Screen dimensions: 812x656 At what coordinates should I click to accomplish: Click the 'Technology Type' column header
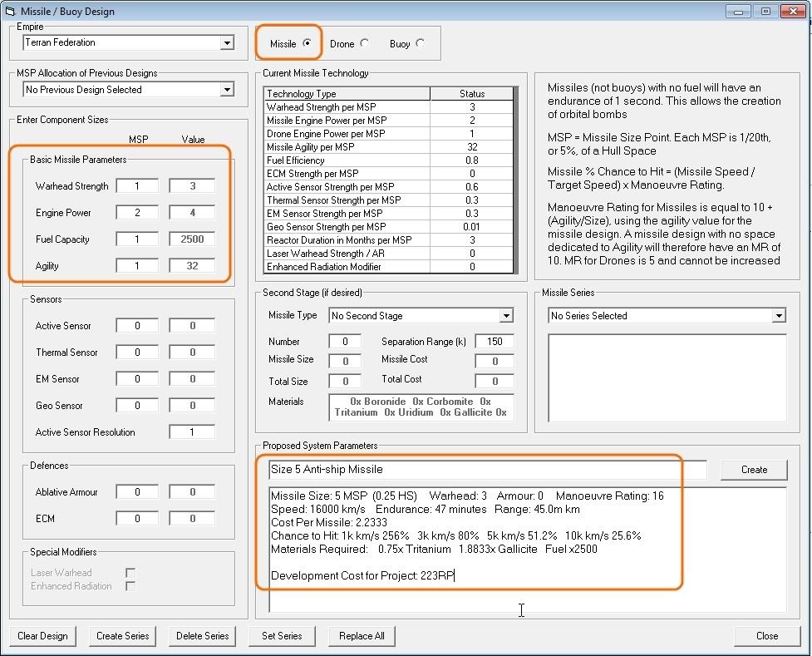coord(347,94)
